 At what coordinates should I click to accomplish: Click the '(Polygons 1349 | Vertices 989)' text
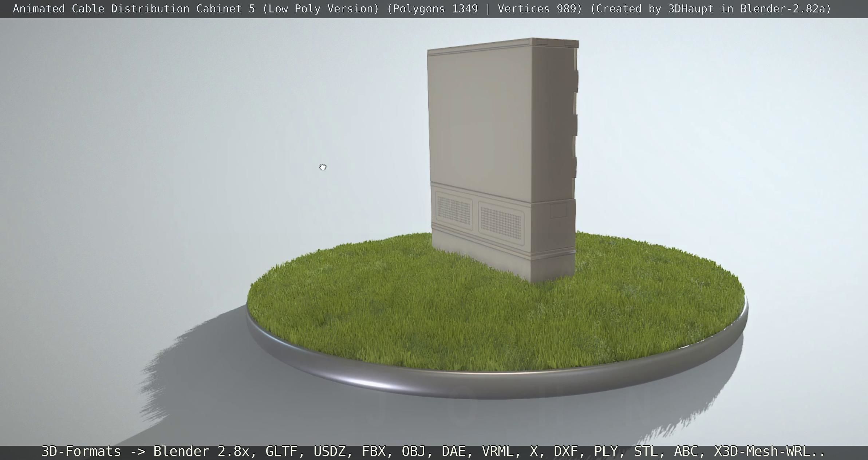tap(485, 9)
